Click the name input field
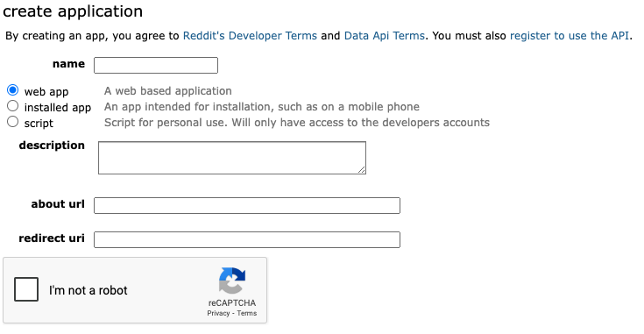The width and height of the screenshot is (644, 334). (x=156, y=66)
